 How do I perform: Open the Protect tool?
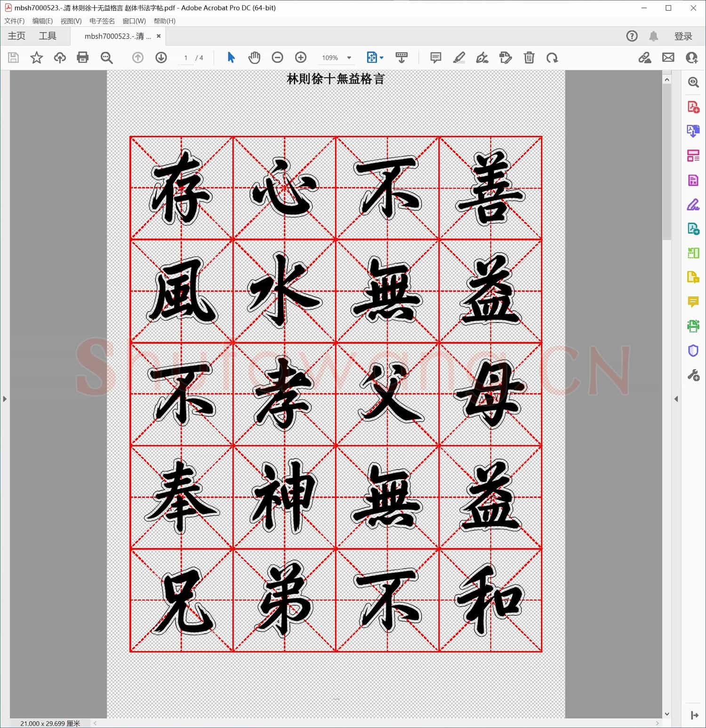[693, 350]
